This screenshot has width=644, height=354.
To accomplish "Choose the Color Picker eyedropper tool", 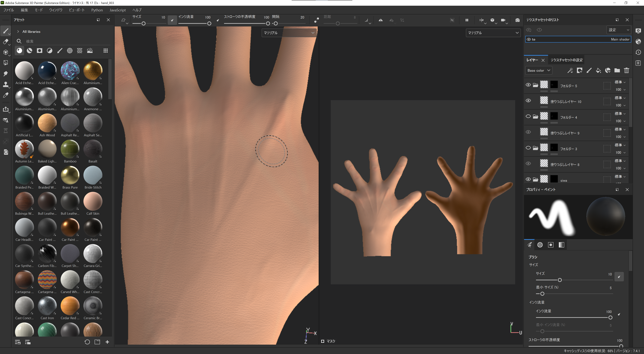I will pyautogui.click(x=6, y=95).
